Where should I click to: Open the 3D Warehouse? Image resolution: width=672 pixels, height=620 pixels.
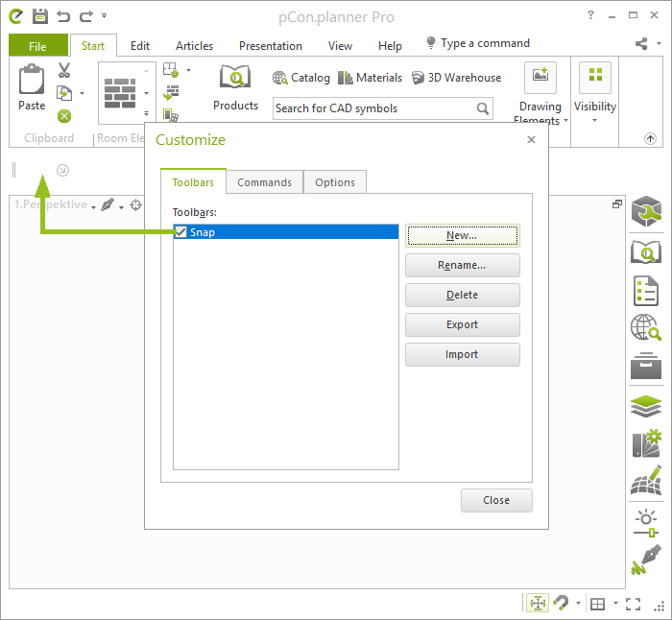[456, 78]
